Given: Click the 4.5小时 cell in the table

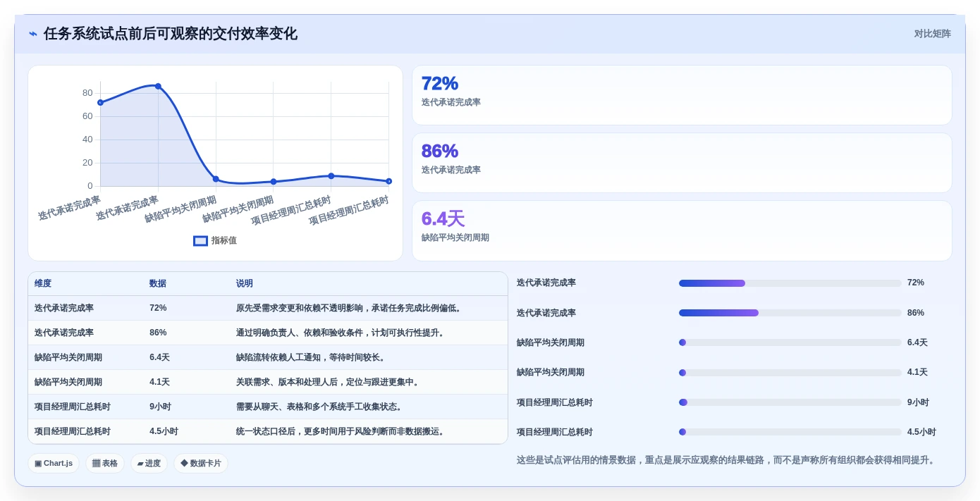Looking at the screenshot, I should click(164, 431).
